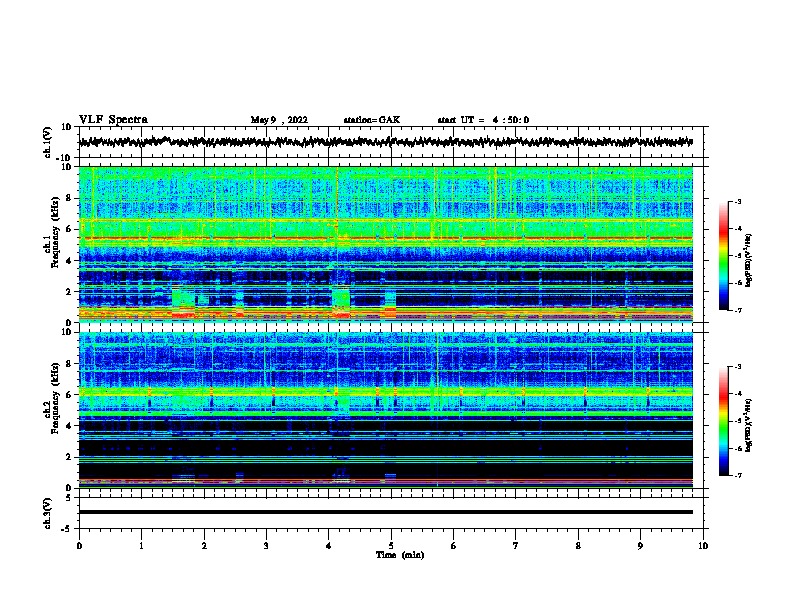Select the "Time (min)" axis title
Image resolution: width=792 pixels, height=612 pixels.
coord(400,555)
